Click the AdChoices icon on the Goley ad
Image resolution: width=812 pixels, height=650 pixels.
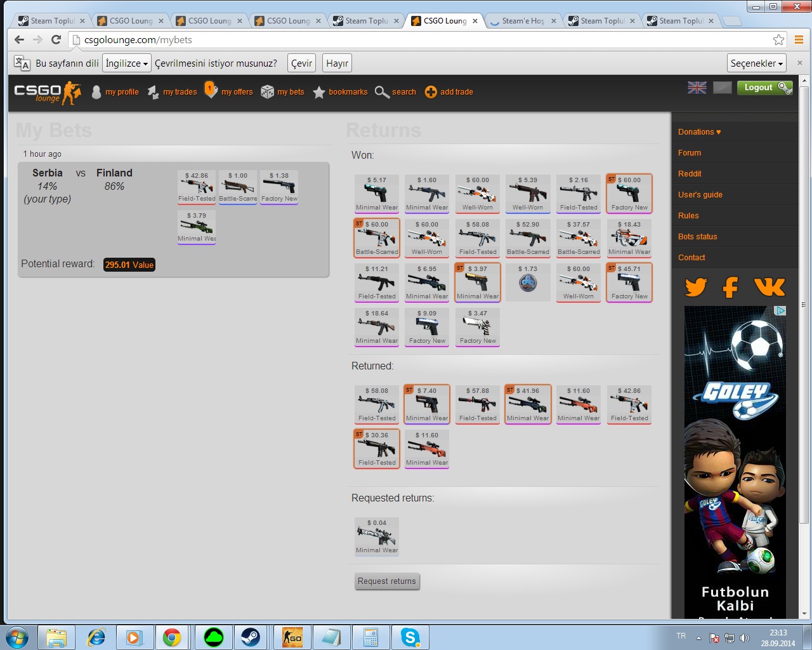click(780, 310)
